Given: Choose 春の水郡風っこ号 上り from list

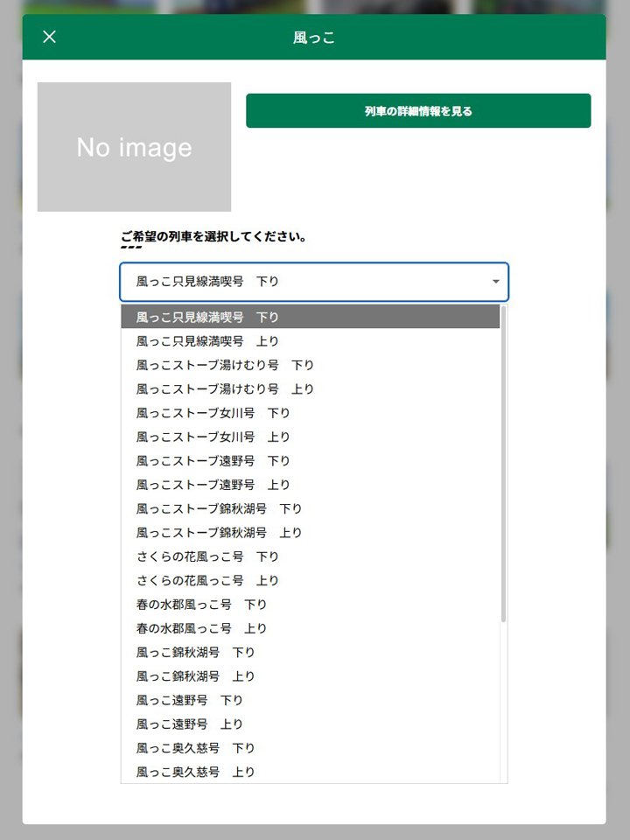Looking at the screenshot, I should 310,628.
